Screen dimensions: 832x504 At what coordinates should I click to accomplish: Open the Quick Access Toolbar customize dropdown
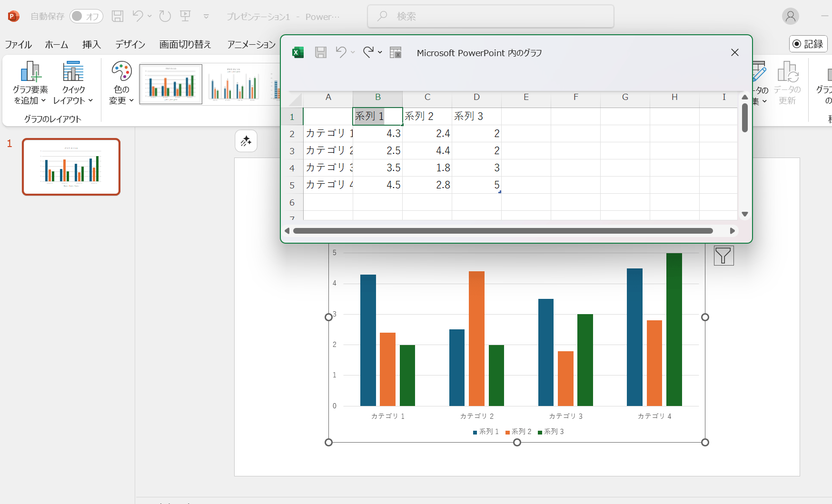click(x=206, y=17)
